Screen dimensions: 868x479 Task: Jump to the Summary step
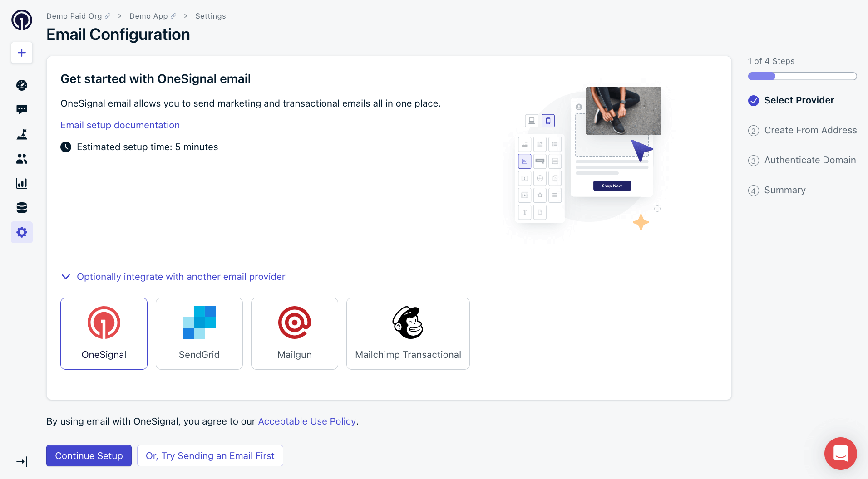point(785,190)
